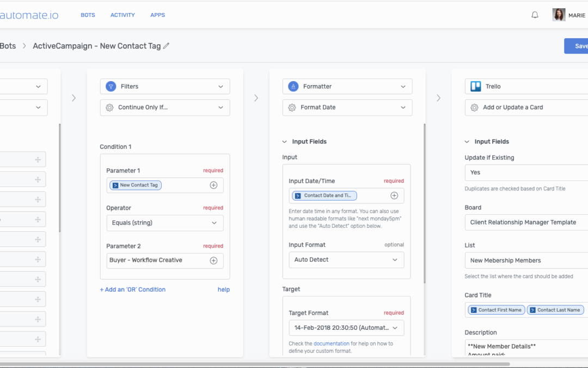The image size is (588, 368).
Task: Click plus icon in New Contact Tag field
Action: 213,185
